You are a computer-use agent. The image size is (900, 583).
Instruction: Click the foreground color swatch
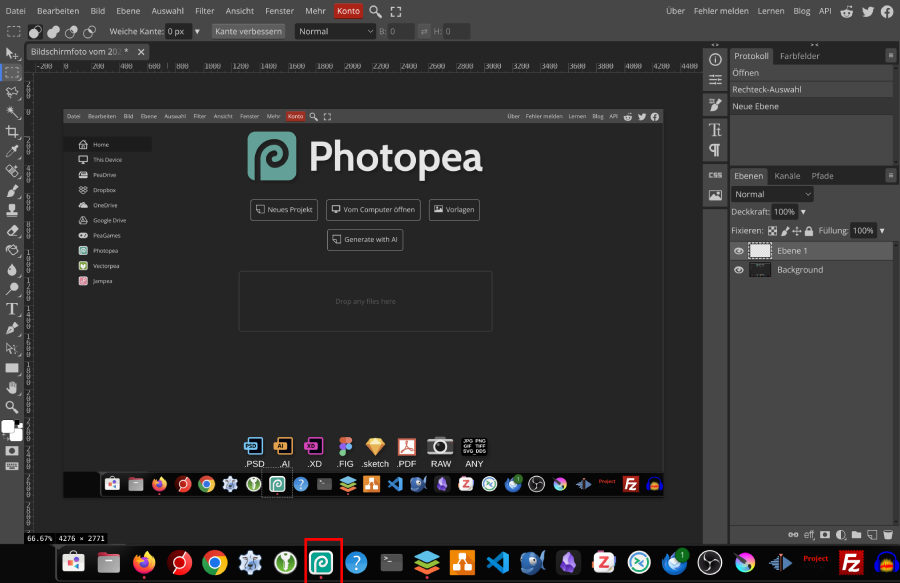point(8,427)
